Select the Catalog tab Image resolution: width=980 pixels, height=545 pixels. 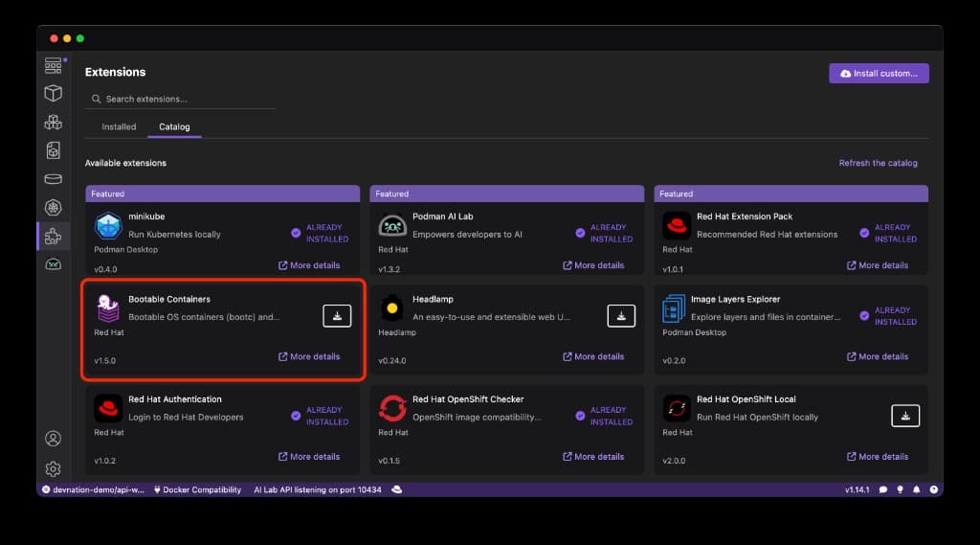174,126
